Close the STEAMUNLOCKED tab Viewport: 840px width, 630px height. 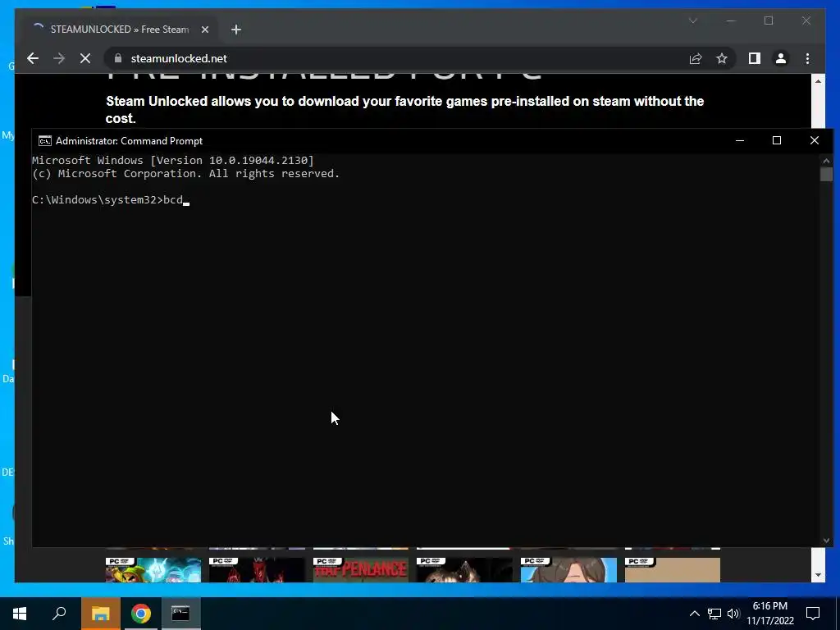[204, 30]
